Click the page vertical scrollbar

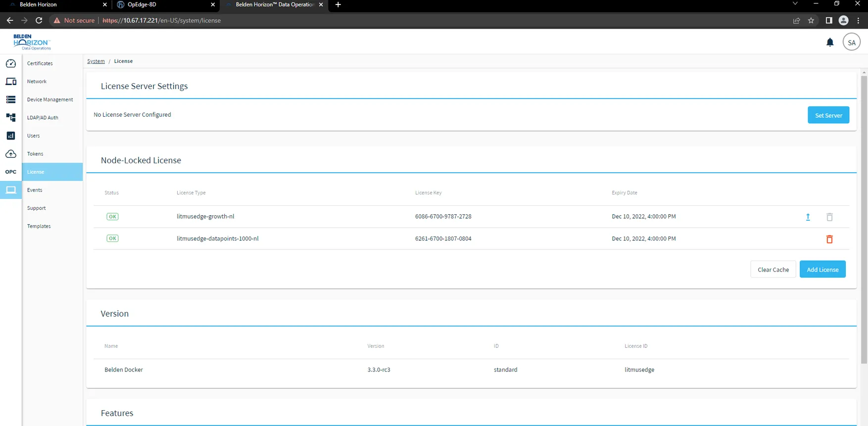click(x=864, y=220)
